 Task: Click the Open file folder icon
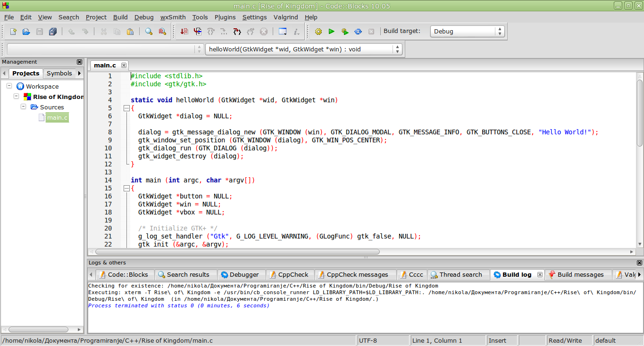coord(26,32)
